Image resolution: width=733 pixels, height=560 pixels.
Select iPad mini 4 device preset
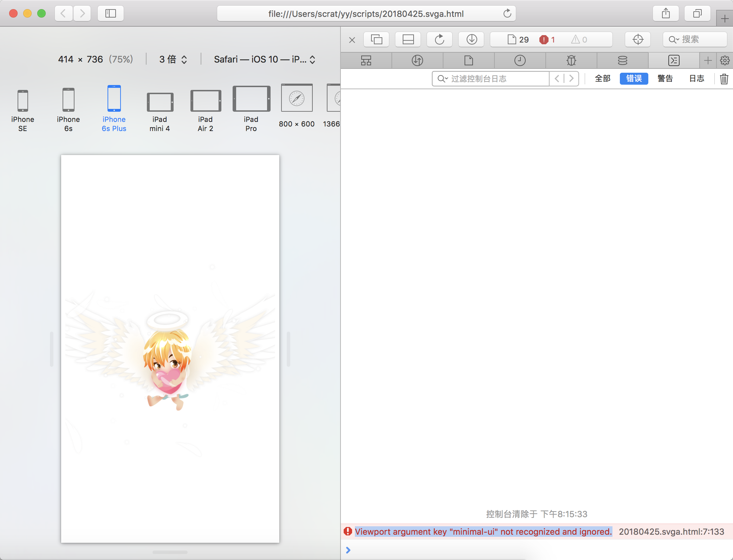[160, 112]
